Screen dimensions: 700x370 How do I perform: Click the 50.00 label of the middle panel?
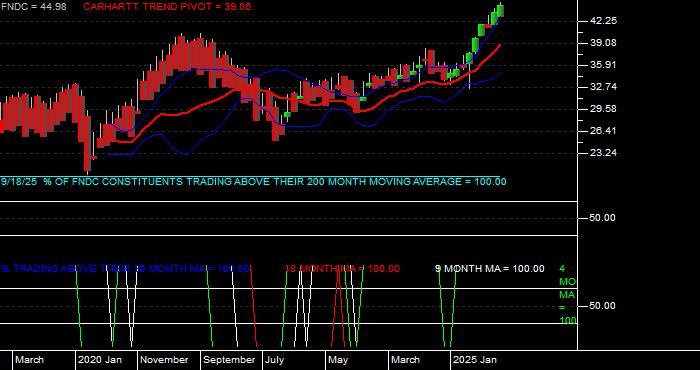(603, 218)
